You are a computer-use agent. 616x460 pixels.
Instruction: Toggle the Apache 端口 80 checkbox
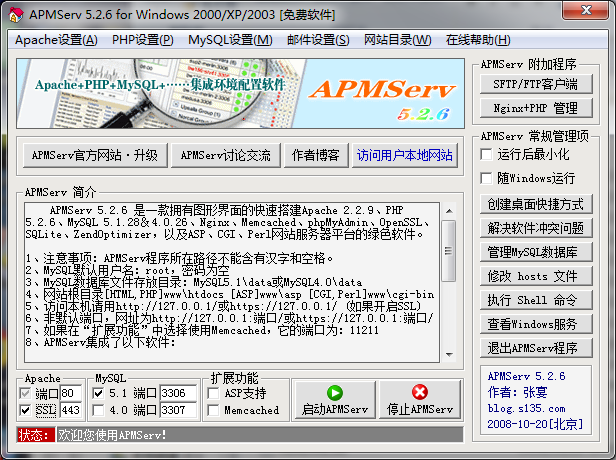tap(25, 393)
